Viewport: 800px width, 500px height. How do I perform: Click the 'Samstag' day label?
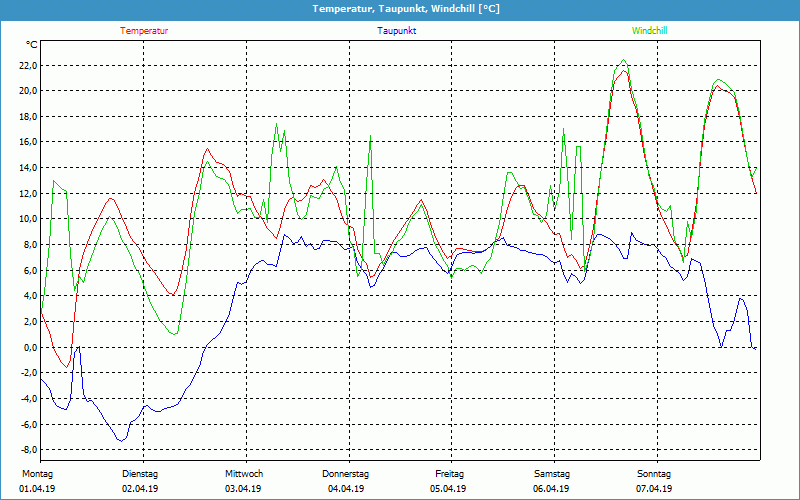tap(552, 474)
